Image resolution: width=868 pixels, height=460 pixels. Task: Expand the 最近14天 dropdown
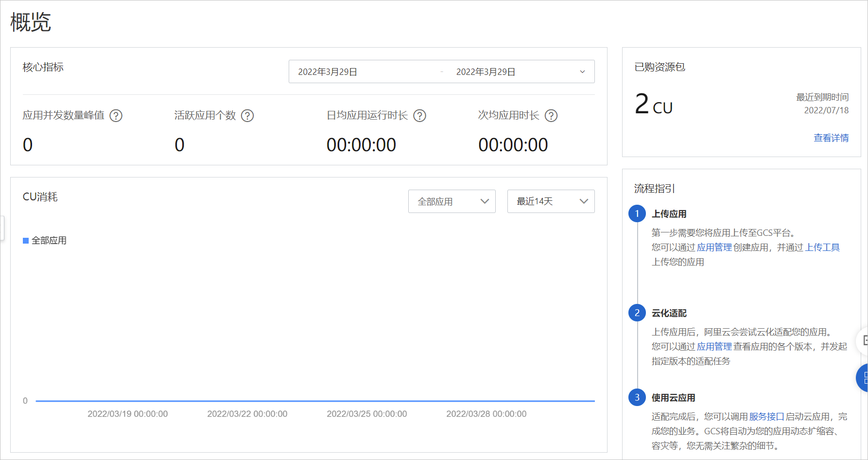551,201
